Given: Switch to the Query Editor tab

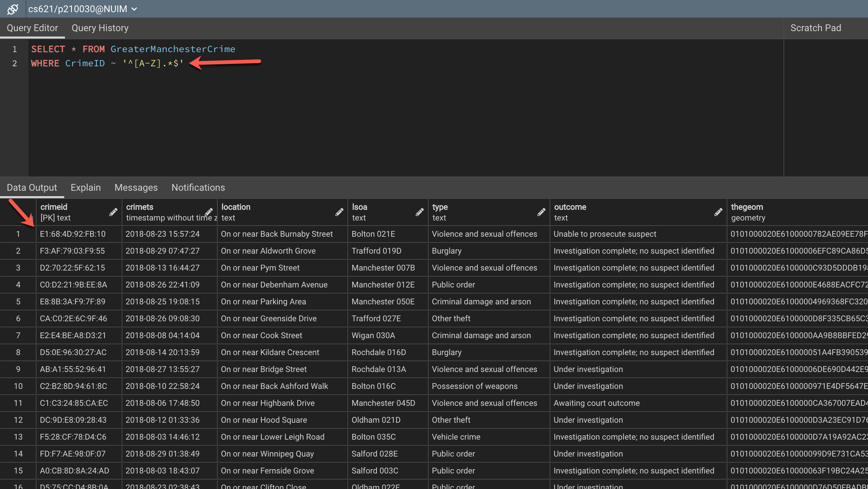Looking at the screenshot, I should point(32,28).
